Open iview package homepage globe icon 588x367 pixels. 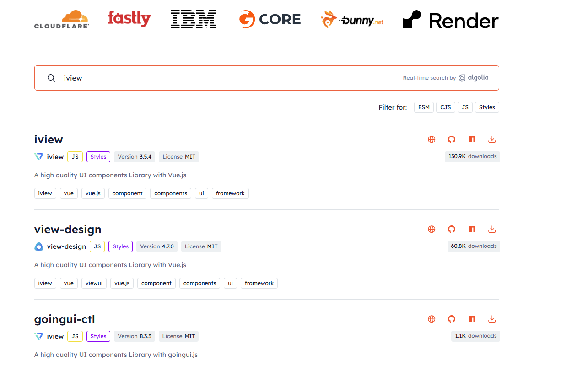coord(432,139)
